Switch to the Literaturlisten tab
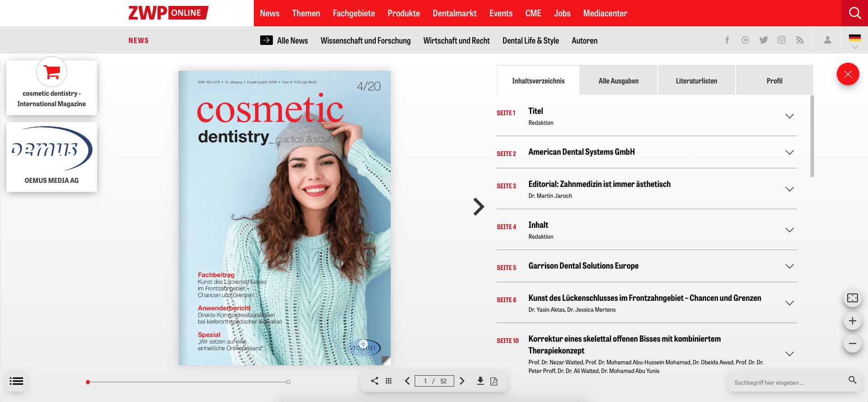The image size is (868, 402). pos(696,80)
